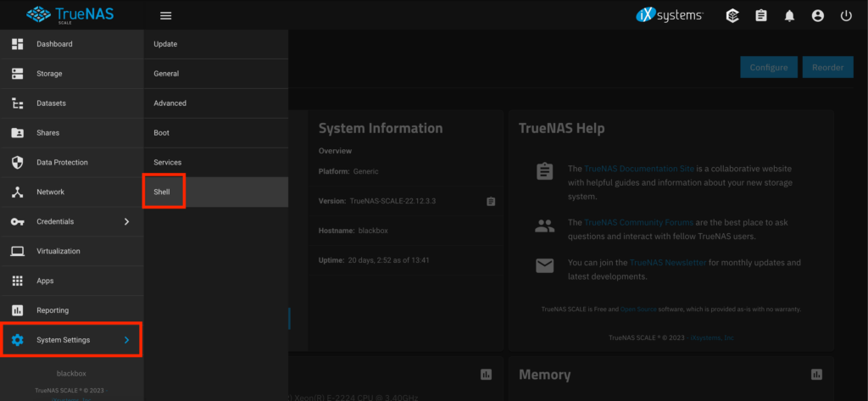Open Advanced system settings
The width and height of the screenshot is (868, 401).
point(216,103)
